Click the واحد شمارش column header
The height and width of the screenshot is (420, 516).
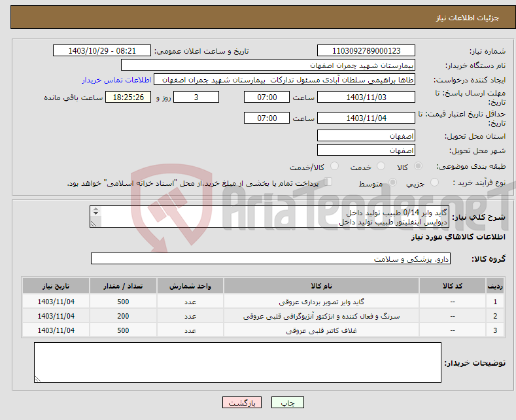point(190,286)
